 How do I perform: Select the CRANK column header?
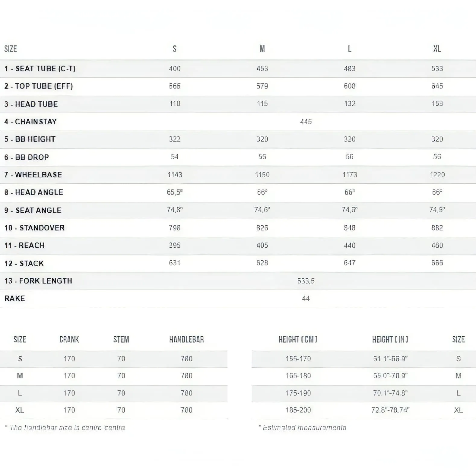point(69,340)
